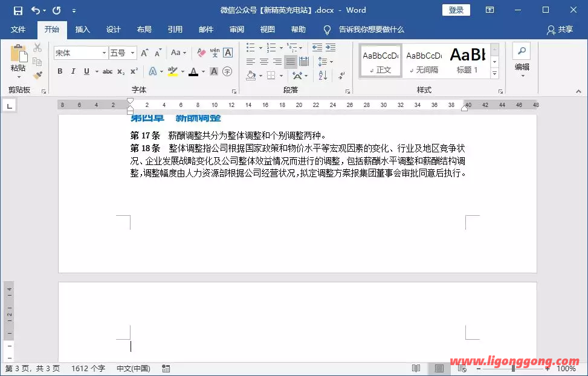This screenshot has width=588, height=376.
Task: Apply the 正文 style
Action: [x=381, y=62]
